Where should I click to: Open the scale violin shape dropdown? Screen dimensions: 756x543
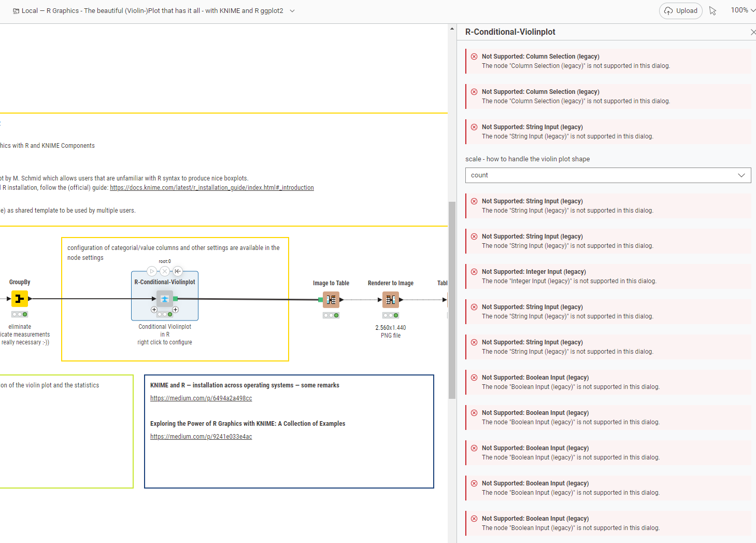click(x=607, y=175)
